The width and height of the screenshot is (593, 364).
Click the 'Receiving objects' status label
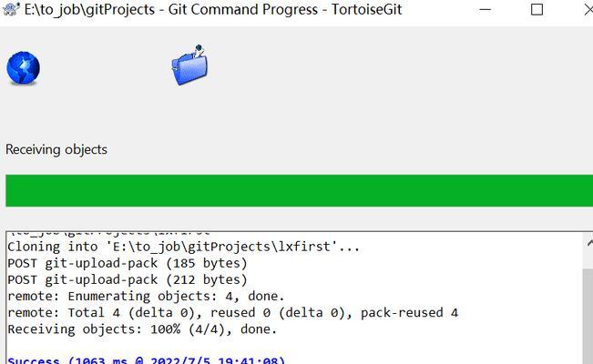pyautogui.click(x=56, y=149)
